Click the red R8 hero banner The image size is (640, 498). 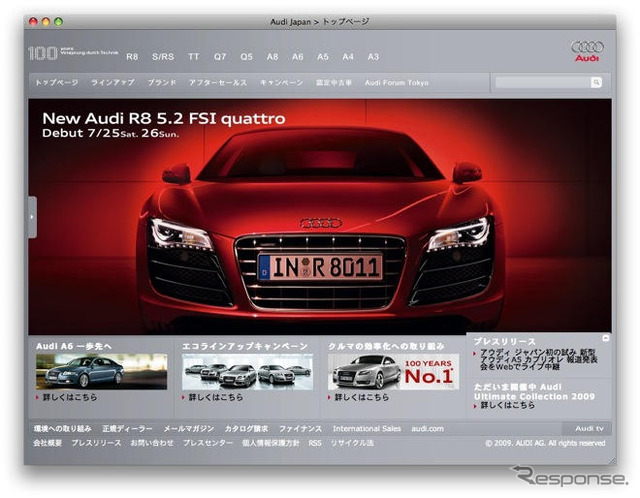point(320,216)
